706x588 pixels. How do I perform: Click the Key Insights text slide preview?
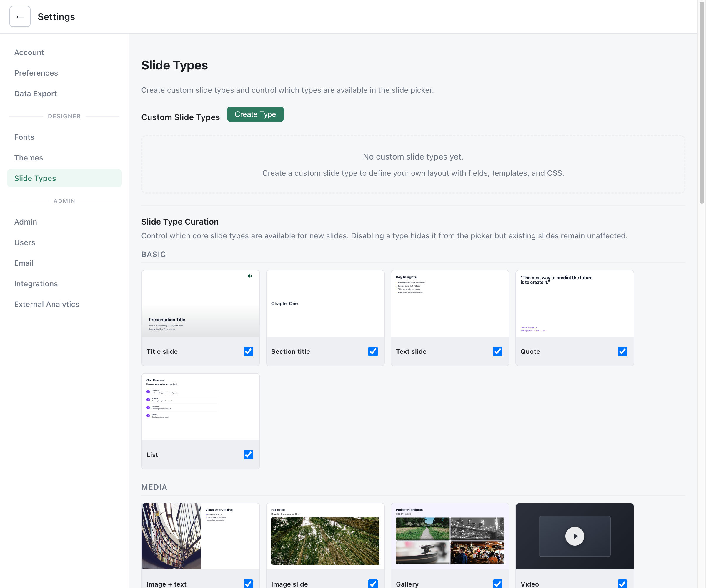[x=450, y=304]
